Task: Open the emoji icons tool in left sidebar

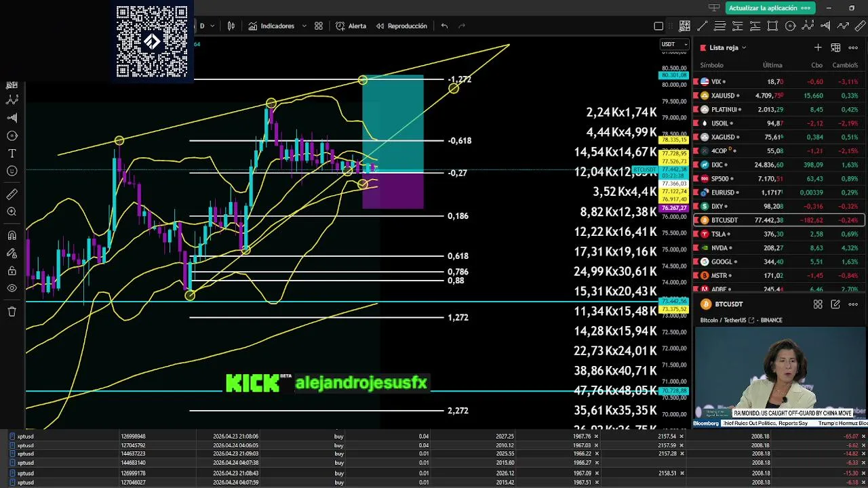Action: pyautogui.click(x=12, y=171)
